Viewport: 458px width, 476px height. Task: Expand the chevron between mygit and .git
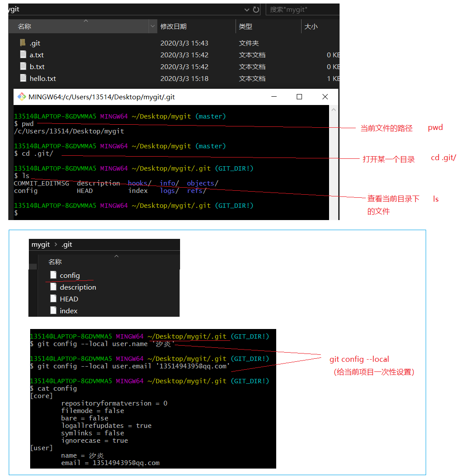(x=56, y=245)
